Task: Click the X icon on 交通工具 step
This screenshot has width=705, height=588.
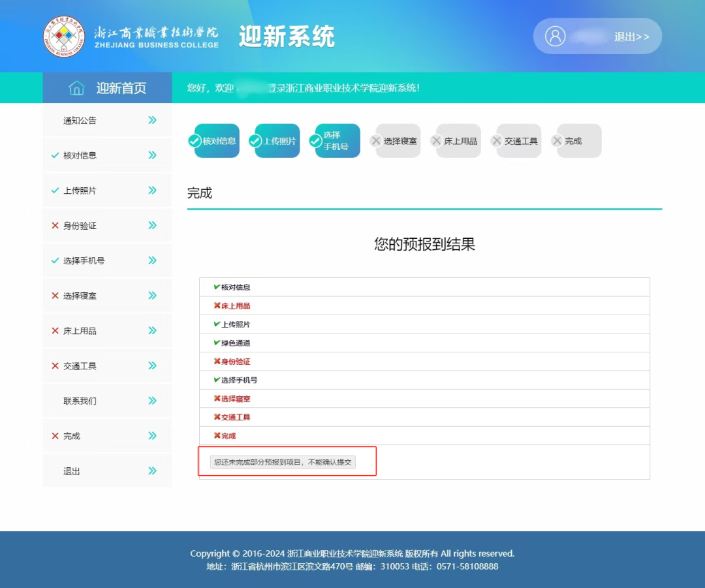Action: [x=496, y=141]
